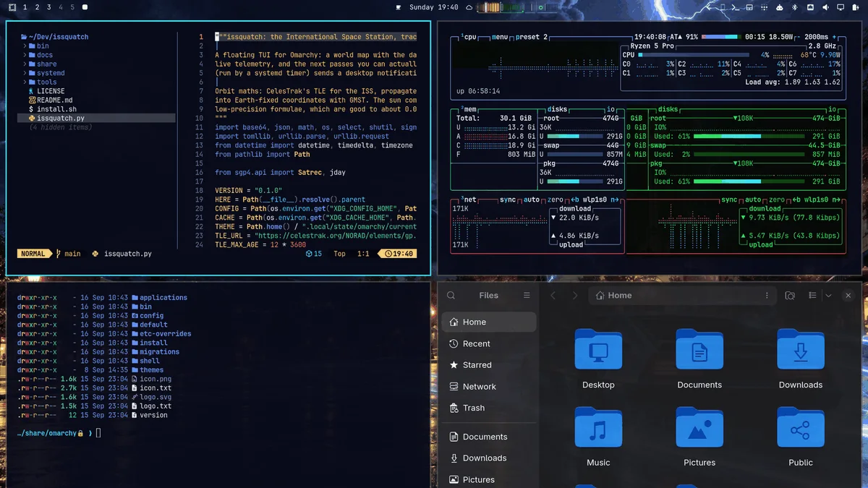
Task: Click the terminal prompt tray icon
Action: tap(735, 7)
